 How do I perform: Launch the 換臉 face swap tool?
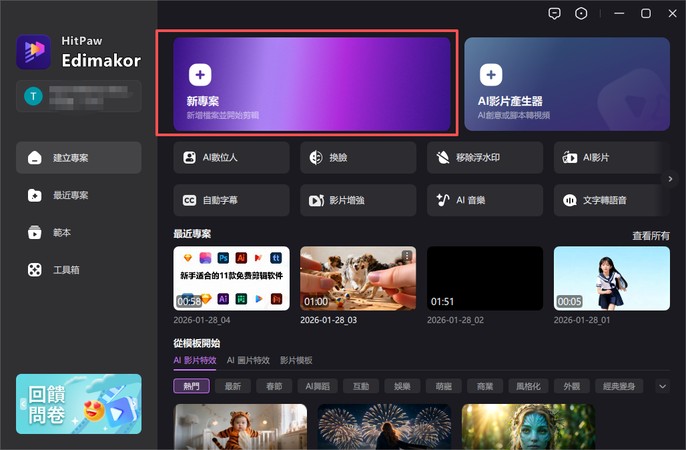tap(358, 157)
